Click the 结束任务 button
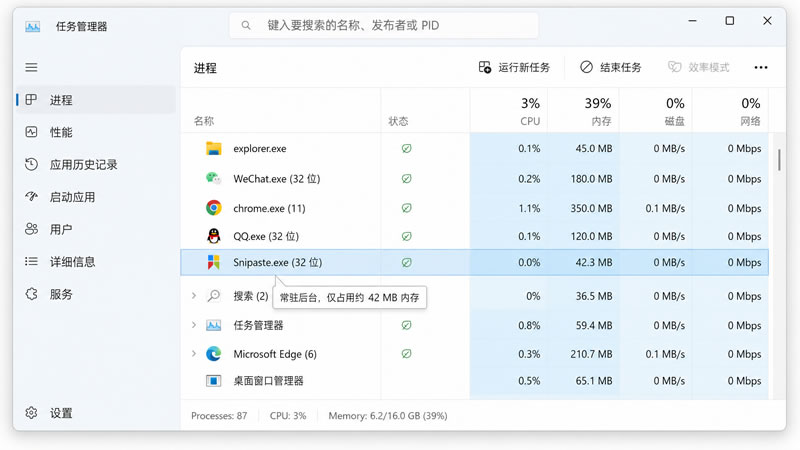The width and height of the screenshot is (800, 450). point(611,67)
